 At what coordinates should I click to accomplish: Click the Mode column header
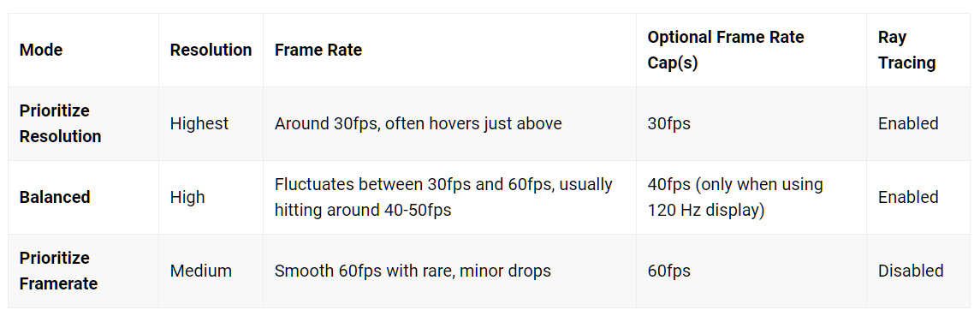[x=41, y=50]
